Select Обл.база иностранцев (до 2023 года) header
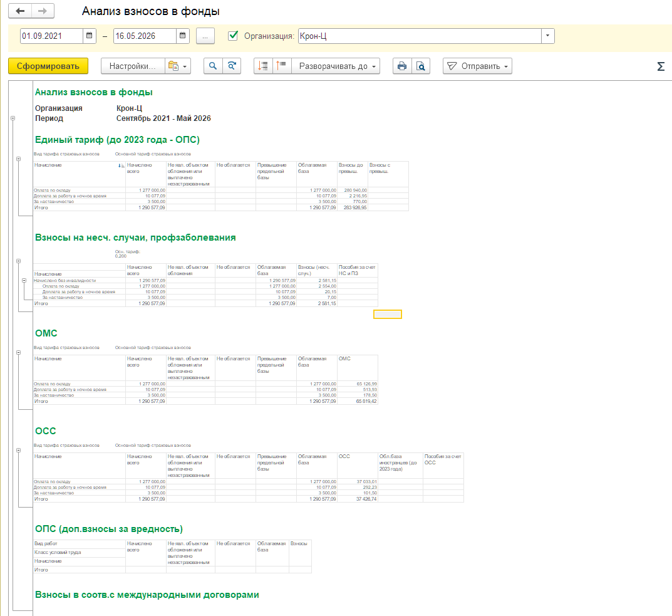The image size is (672, 616). point(400,466)
